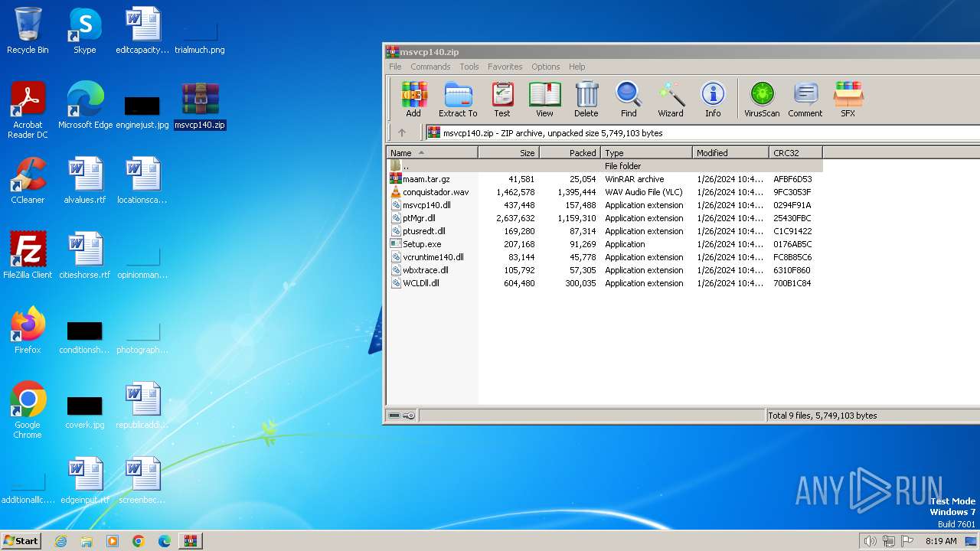The width and height of the screenshot is (980, 551).
Task: Click the volume speaker tray icon
Action: pos(870,541)
